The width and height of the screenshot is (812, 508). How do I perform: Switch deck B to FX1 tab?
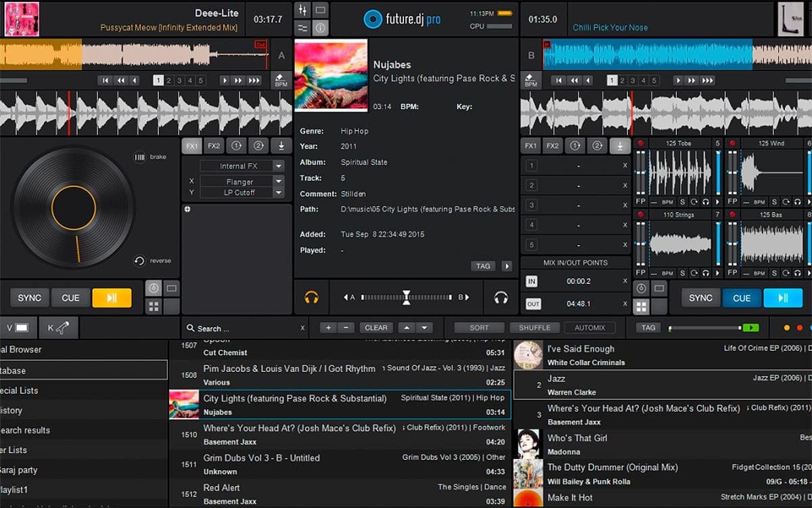pyautogui.click(x=531, y=146)
